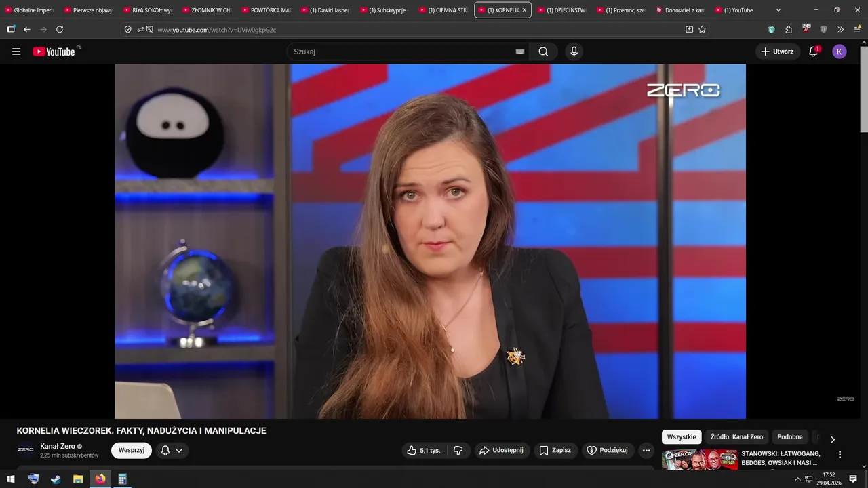The width and height of the screenshot is (868, 488).
Task: Open the reader/picture icon in the address bar
Action: click(689, 29)
